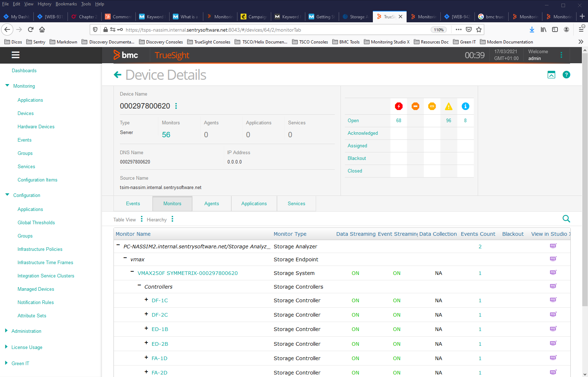Screen dimensions: 588x377
Task: Open Hierarchy options dots
Action: coord(172,219)
